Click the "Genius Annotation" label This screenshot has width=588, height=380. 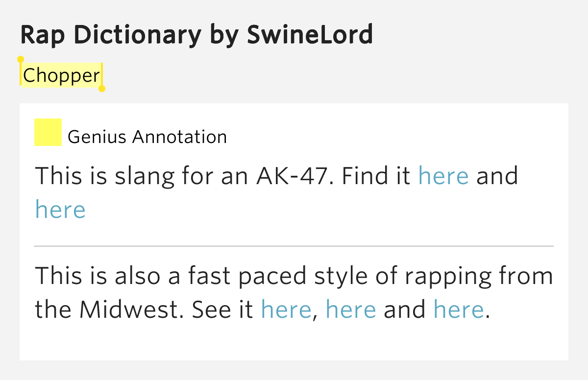click(x=147, y=137)
